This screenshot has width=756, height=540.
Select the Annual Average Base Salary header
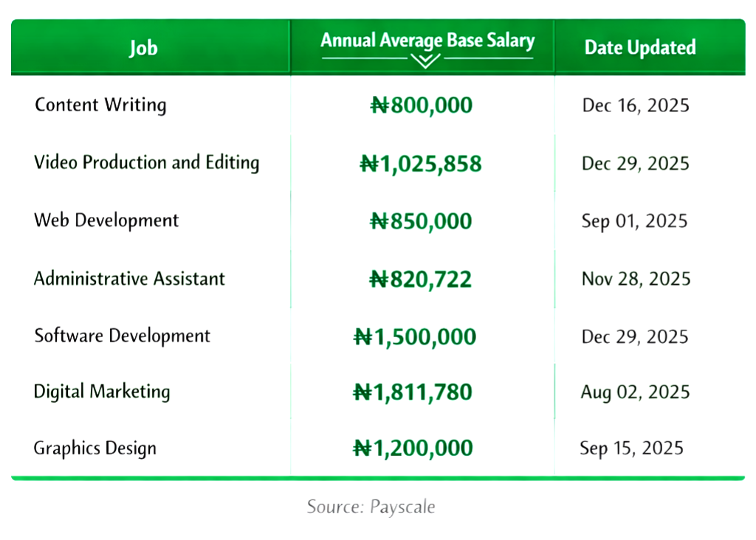(x=427, y=41)
